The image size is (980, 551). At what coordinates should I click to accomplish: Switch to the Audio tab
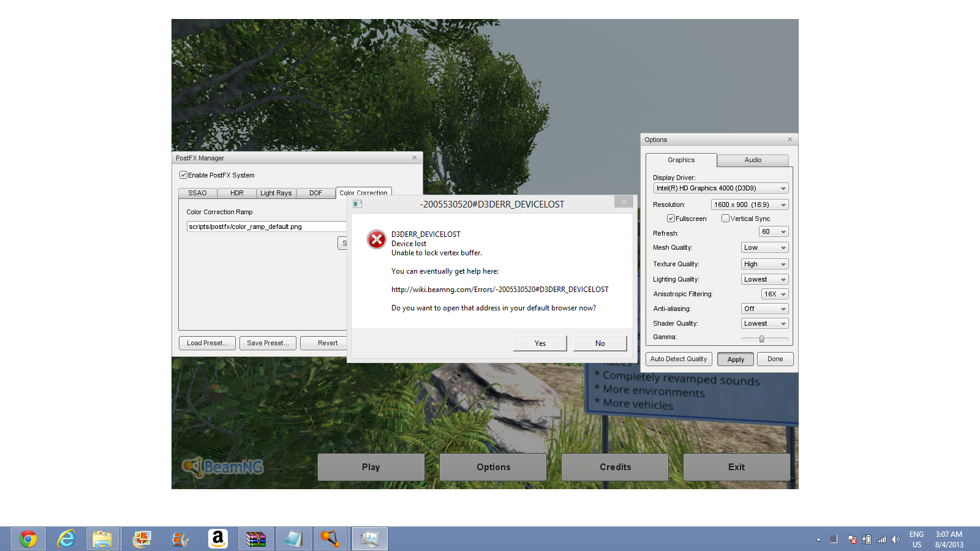tap(753, 160)
